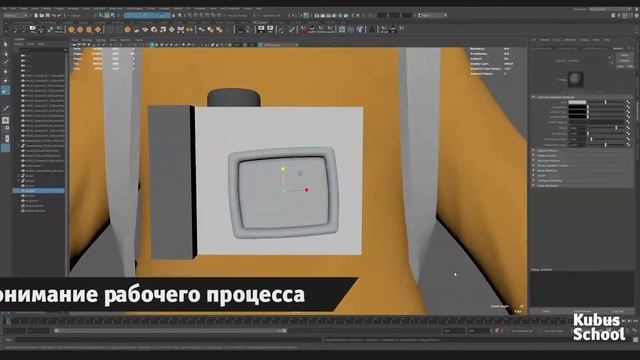Image resolution: width=640 pixels, height=360 pixels.
Task: Select the Move tool in the toolbox
Action: coord(5,71)
